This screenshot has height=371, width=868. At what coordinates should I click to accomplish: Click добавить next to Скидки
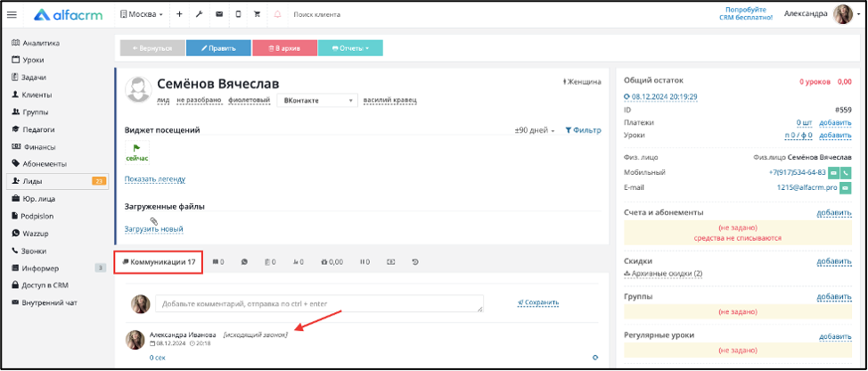[x=833, y=261]
